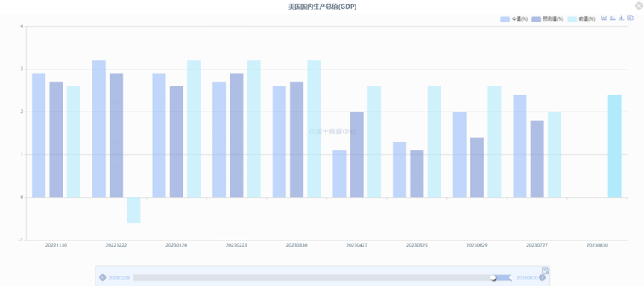Viewport: 644px width, 286px height.
Task: Click the gray track of the date range slider
Action: (312, 278)
